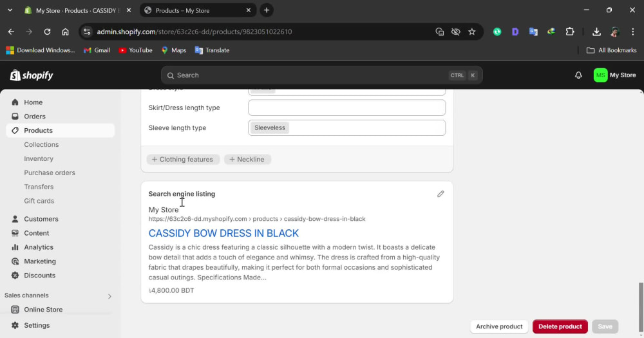Image resolution: width=644 pixels, height=338 pixels.
Task: Open the Maps bookmark
Action: 174,50
